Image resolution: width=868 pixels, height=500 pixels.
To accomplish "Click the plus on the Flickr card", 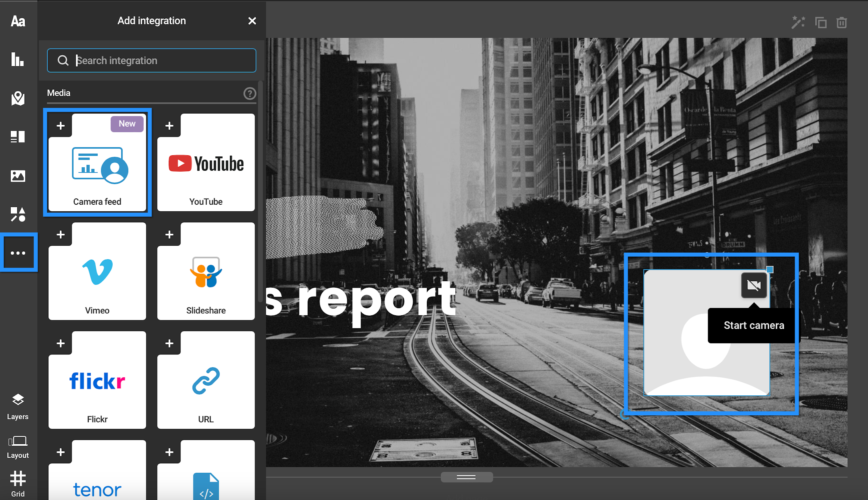I will tap(60, 343).
